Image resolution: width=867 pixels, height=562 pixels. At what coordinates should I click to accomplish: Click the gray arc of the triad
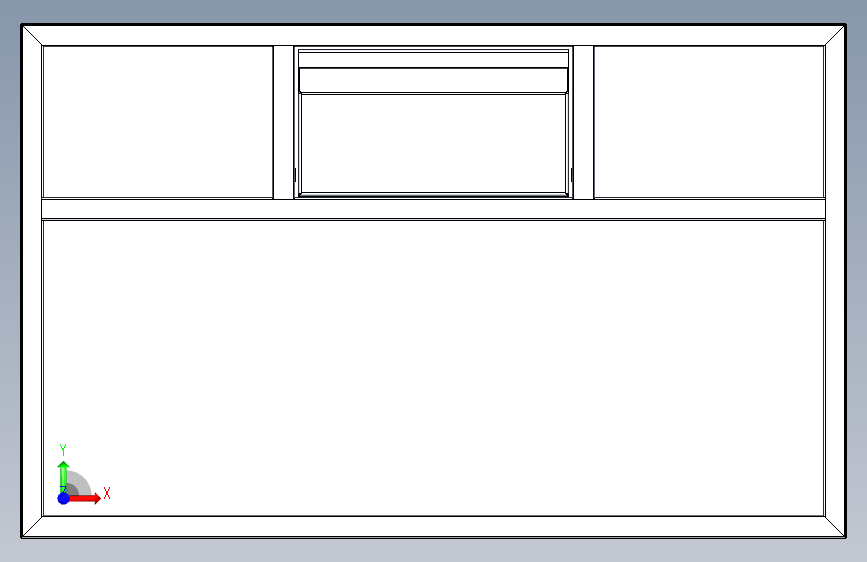point(81,481)
